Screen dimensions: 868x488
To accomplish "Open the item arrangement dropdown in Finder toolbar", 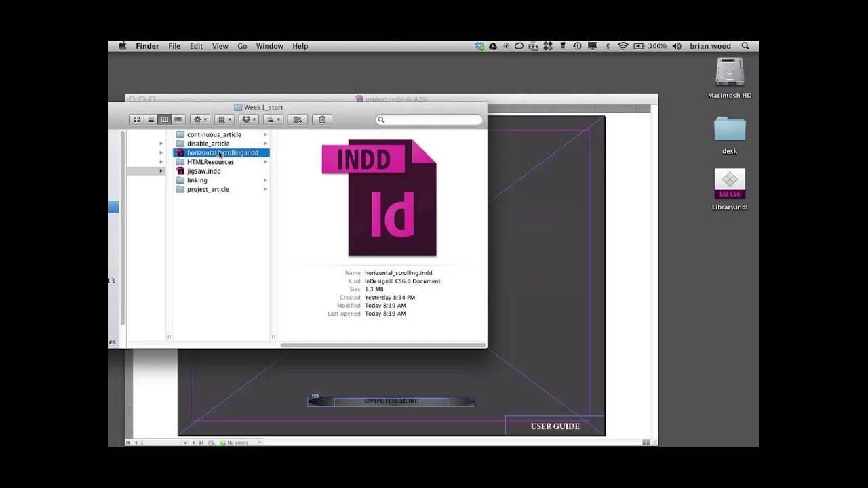I will pyautogui.click(x=224, y=119).
